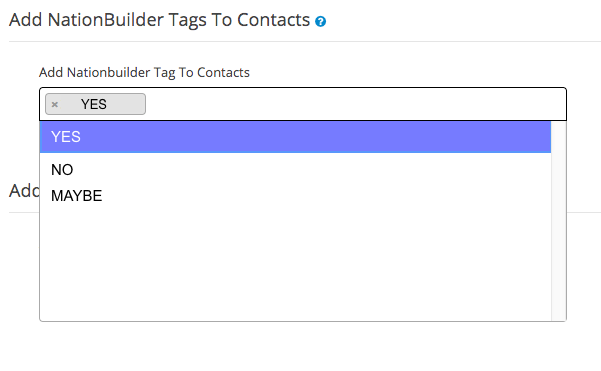Pick MAYBE from the tag dropdown list
Viewport: 601px width, 371px height.
pos(295,196)
